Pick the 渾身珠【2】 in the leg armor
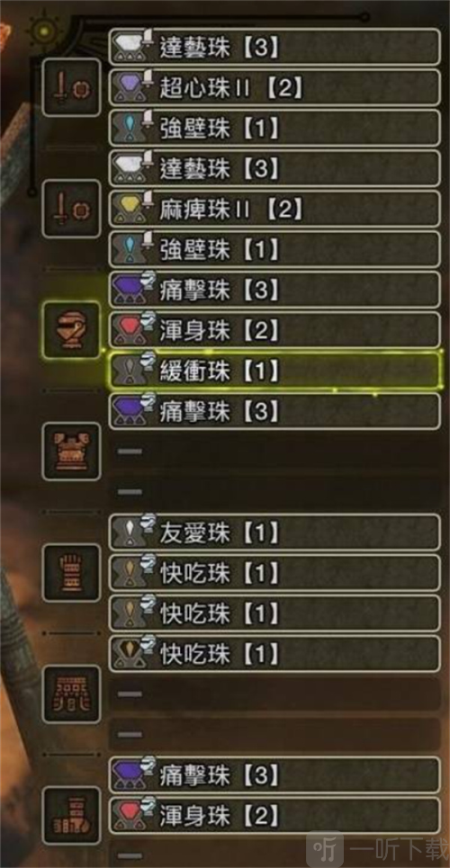 click(274, 816)
